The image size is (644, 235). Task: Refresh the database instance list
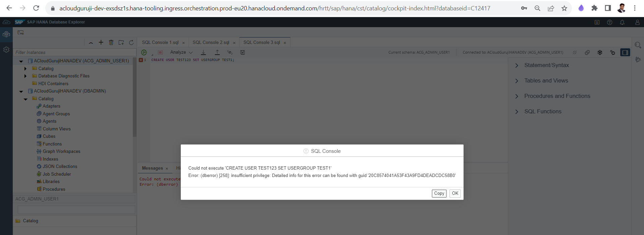pos(131,42)
